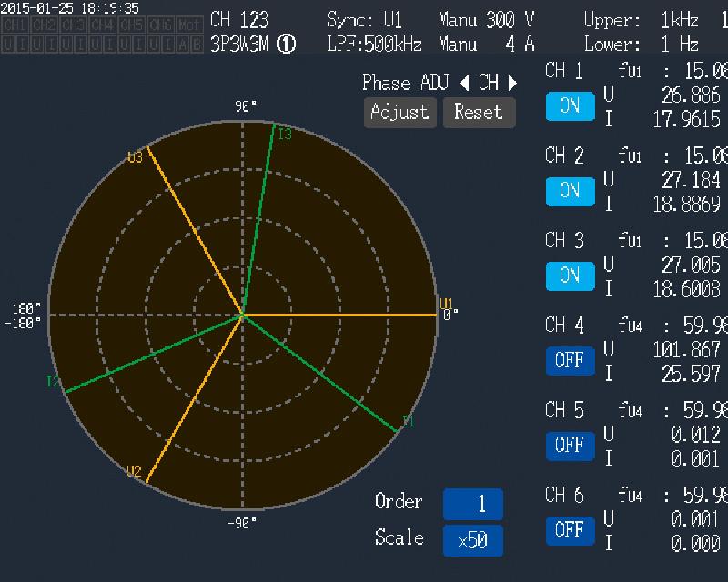The image size is (728, 582).
Task: Open the LPF:500kHz filter setting
Action: 374,45
